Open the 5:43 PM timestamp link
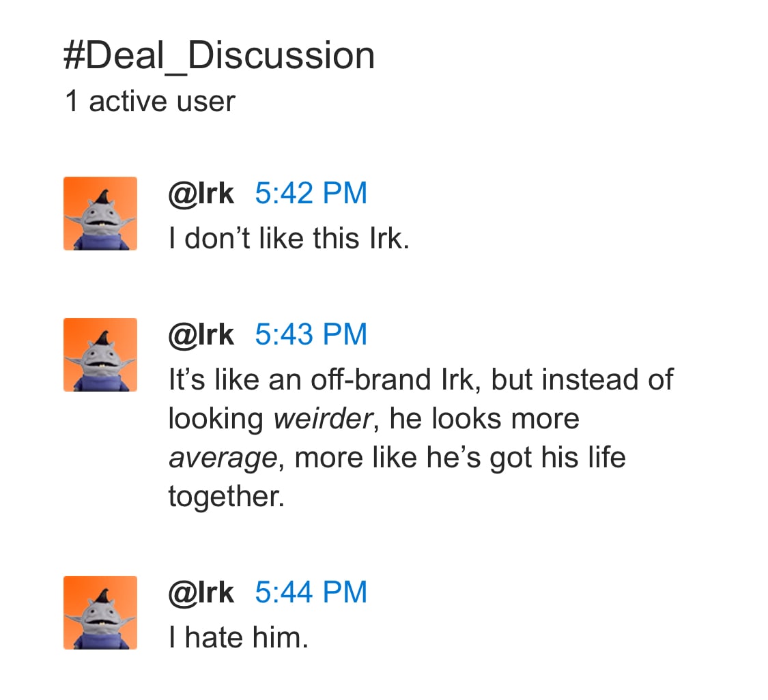 pos(311,335)
